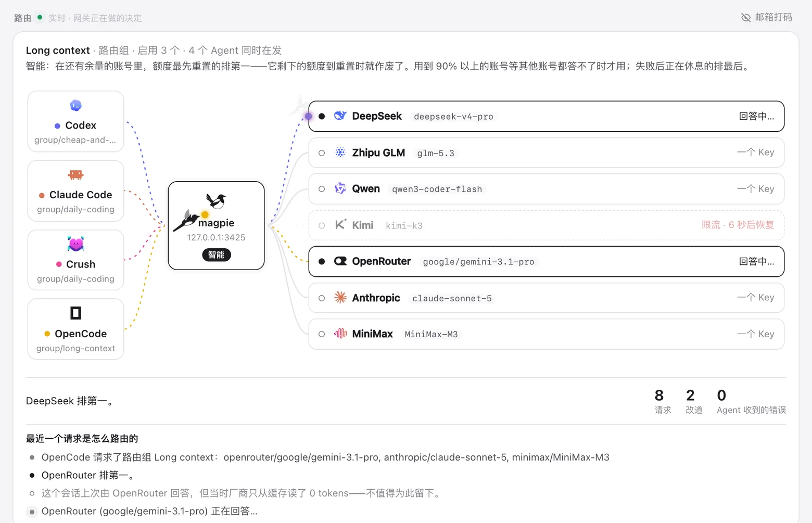This screenshot has height=523, width=812.
Task: Click the Codex agent cloud icon
Action: coord(75,106)
